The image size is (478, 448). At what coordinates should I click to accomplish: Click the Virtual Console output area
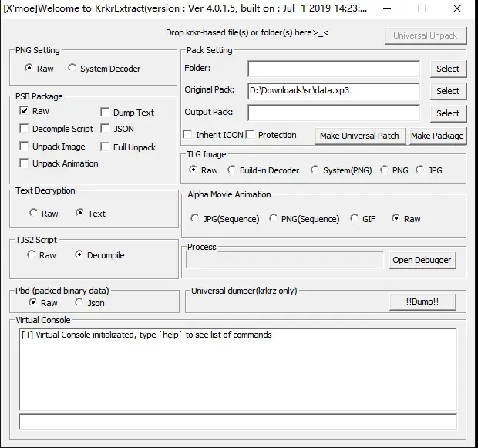(237, 369)
